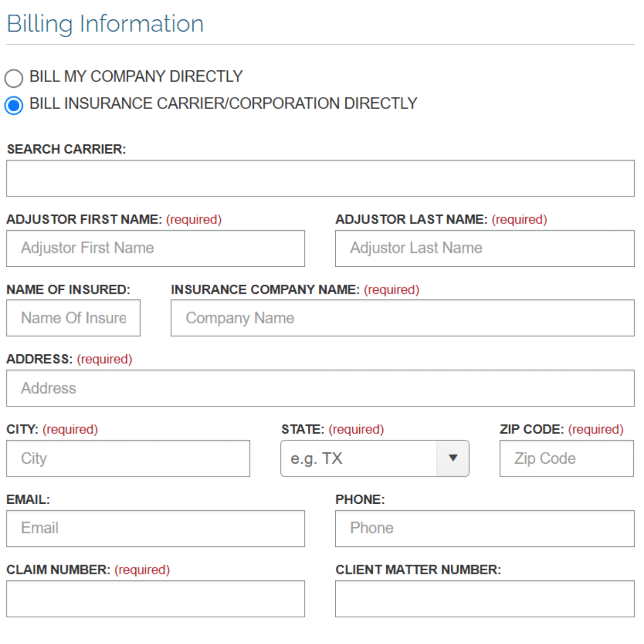Select Bill Insurance Carrier/Corporation Directly radio
Viewport: 644px width, 644px height.
coord(14,105)
